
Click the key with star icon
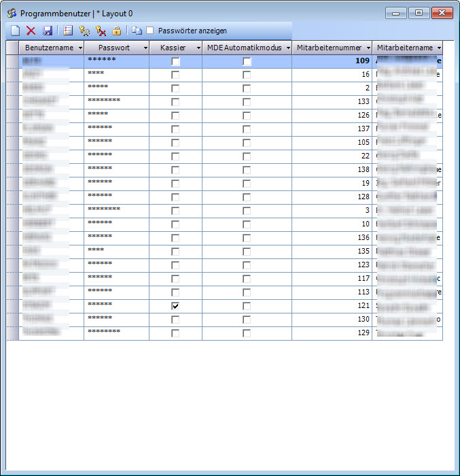84,31
